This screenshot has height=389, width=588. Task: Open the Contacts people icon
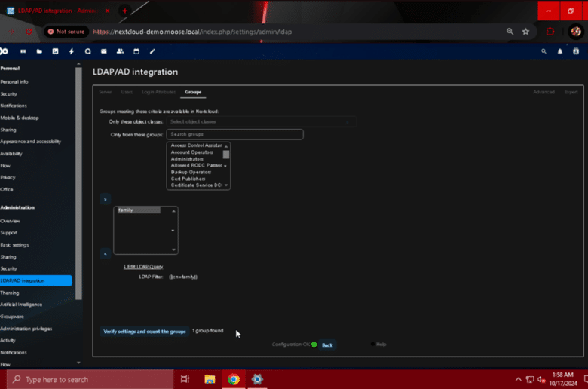120,51
